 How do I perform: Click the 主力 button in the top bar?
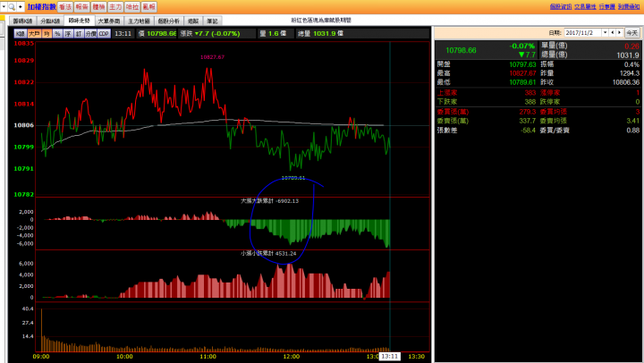click(x=115, y=7)
